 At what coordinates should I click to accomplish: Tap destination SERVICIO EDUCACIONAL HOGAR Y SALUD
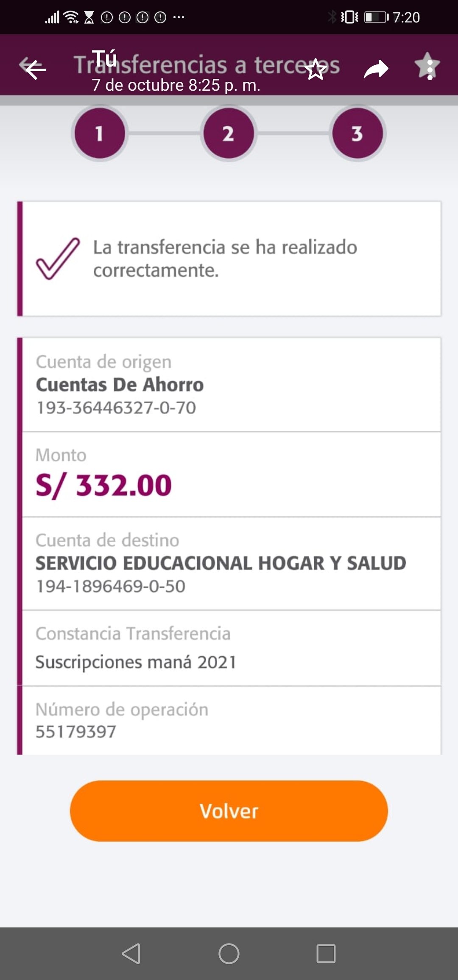click(221, 563)
